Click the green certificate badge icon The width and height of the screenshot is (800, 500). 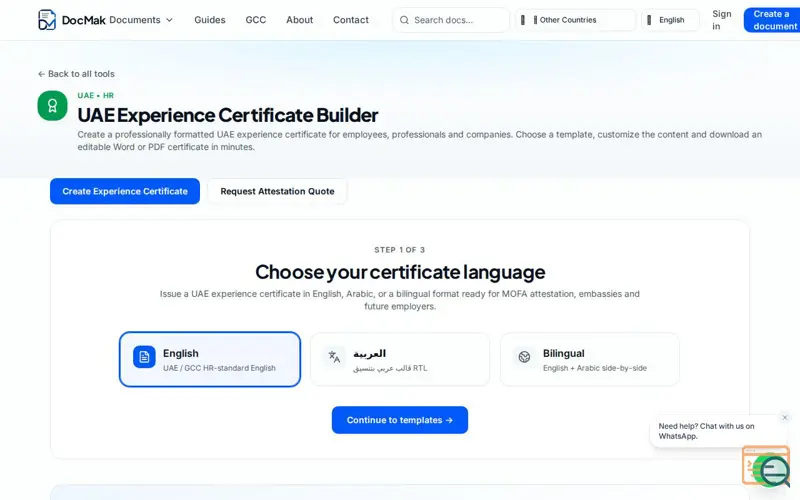coord(53,106)
